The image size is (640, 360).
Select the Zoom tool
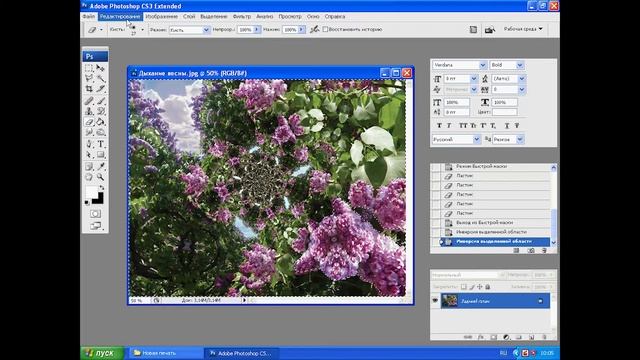pyautogui.click(x=100, y=177)
